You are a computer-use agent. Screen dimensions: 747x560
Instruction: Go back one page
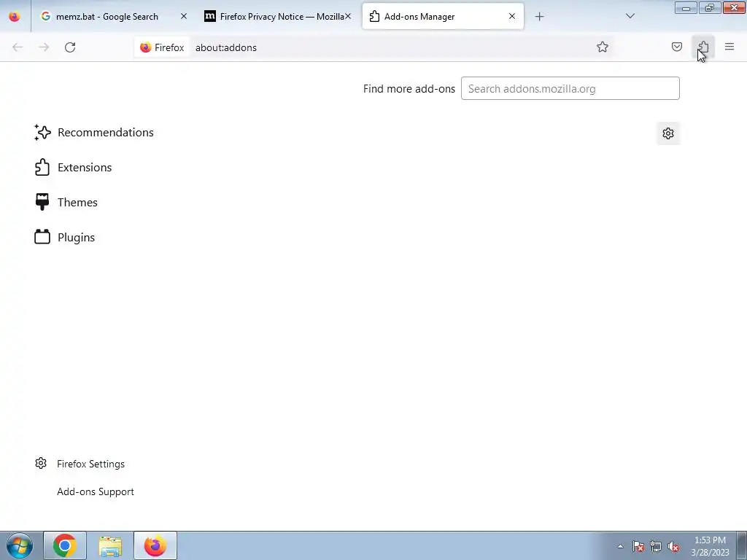coord(18,47)
